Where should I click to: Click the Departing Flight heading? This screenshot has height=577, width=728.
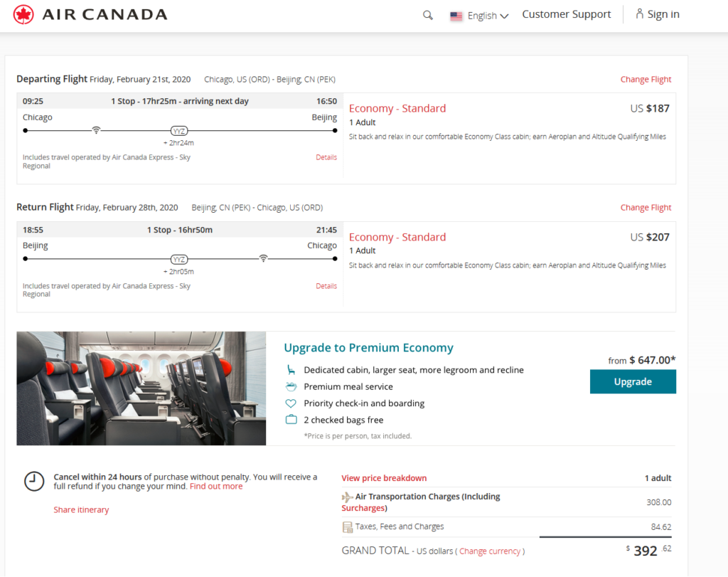coord(51,79)
